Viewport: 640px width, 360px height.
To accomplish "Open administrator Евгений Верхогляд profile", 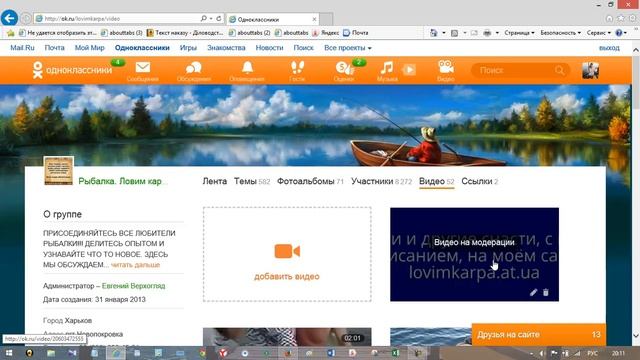I will 133,286.
